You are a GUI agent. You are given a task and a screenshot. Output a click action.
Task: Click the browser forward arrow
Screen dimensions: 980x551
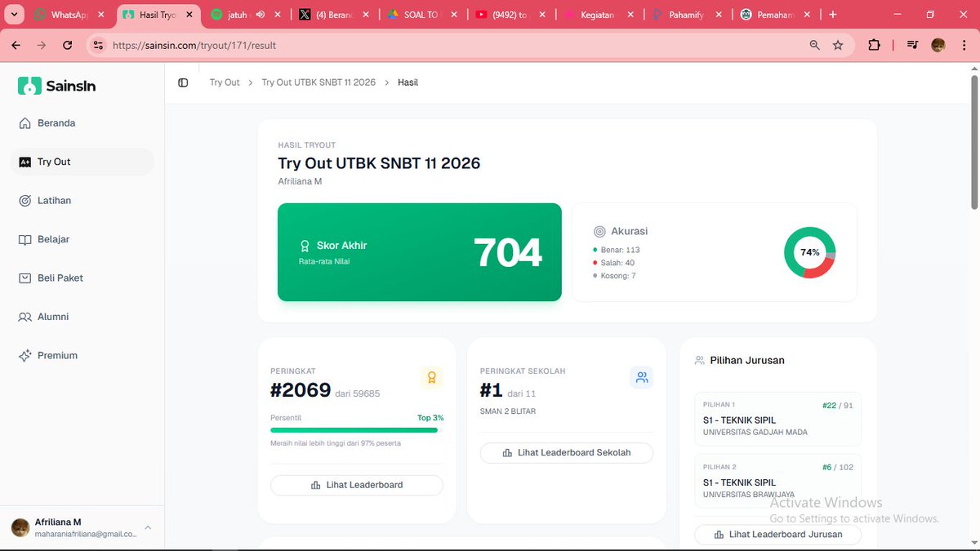click(42, 46)
